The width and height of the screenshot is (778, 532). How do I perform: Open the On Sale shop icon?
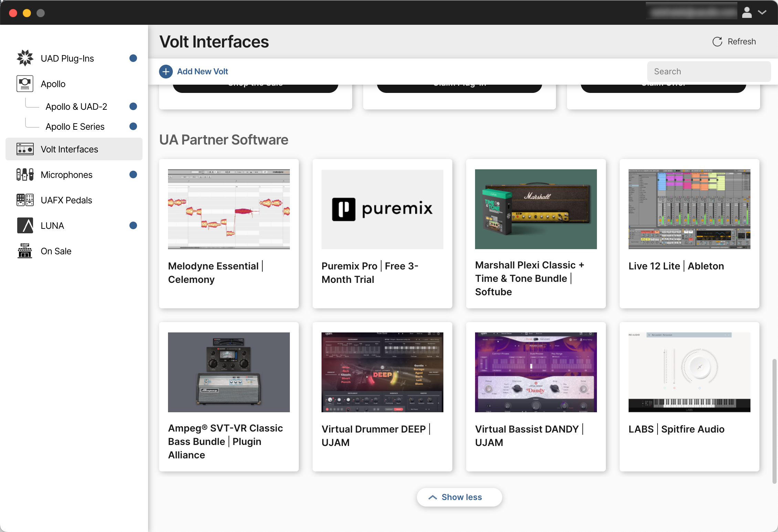(25, 251)
